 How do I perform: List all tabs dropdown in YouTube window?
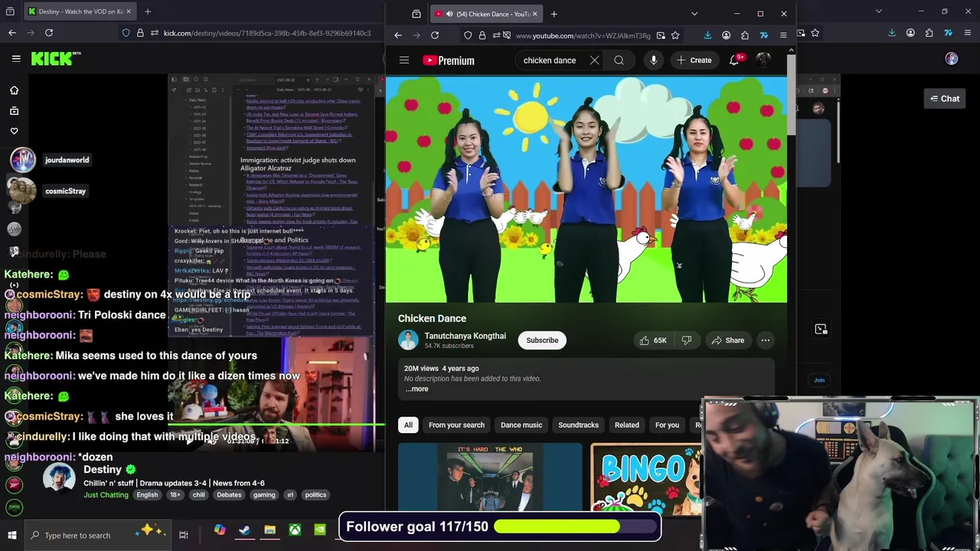click(694, 13)
